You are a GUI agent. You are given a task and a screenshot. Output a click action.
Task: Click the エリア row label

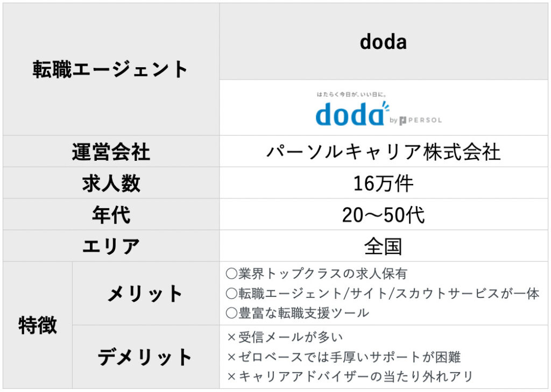tap(111, 246)
